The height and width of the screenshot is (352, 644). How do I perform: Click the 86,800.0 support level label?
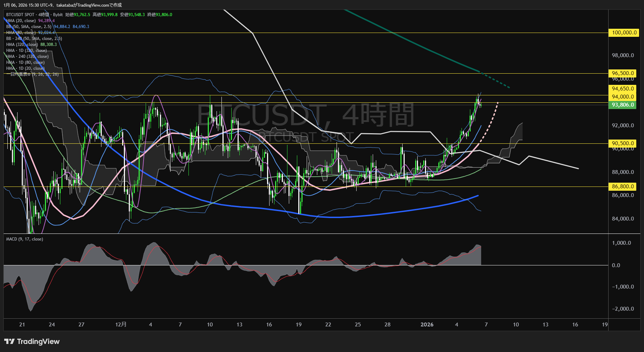pos(623,187)
